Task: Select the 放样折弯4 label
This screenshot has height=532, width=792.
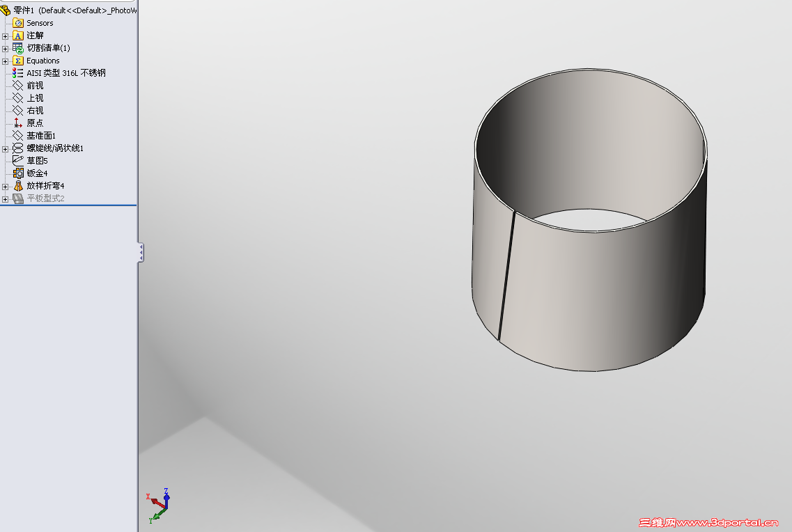Action: (45, 186)
